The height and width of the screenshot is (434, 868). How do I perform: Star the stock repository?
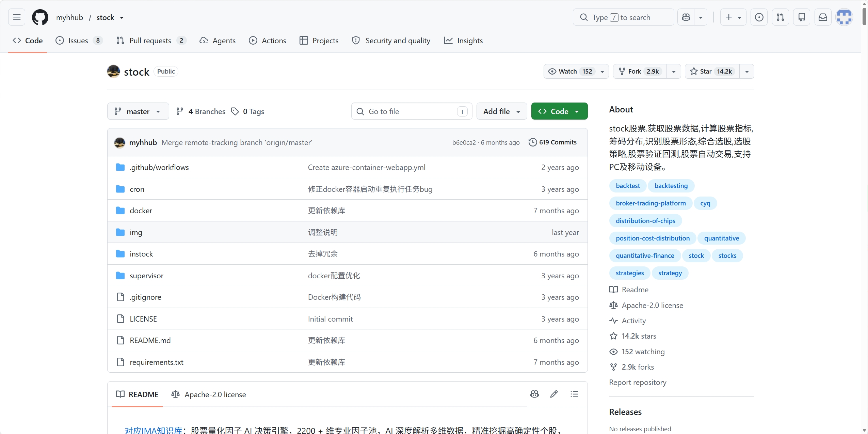[712, 71]
